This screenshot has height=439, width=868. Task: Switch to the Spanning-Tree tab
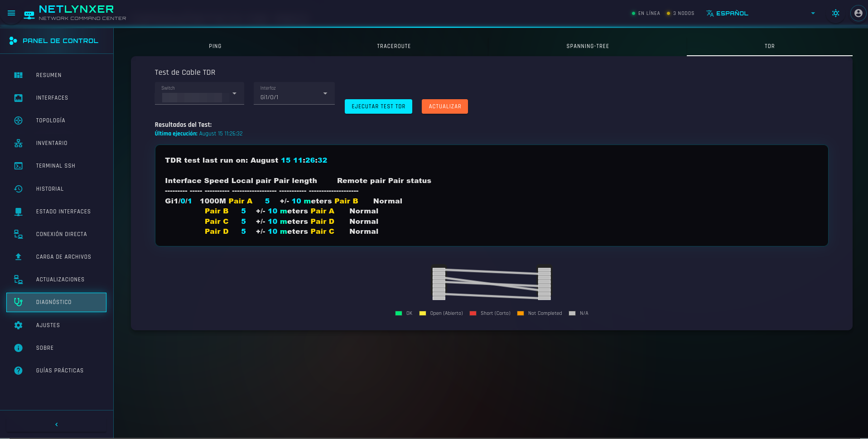(588, 46)
